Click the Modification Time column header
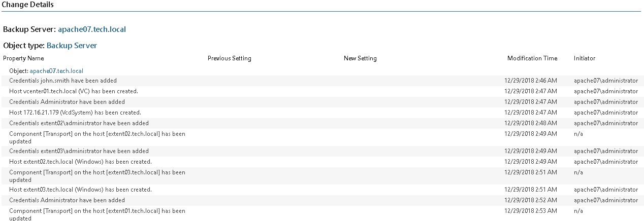Image resolution: width=644 pixels, height=221 pixels. (532, 58)
